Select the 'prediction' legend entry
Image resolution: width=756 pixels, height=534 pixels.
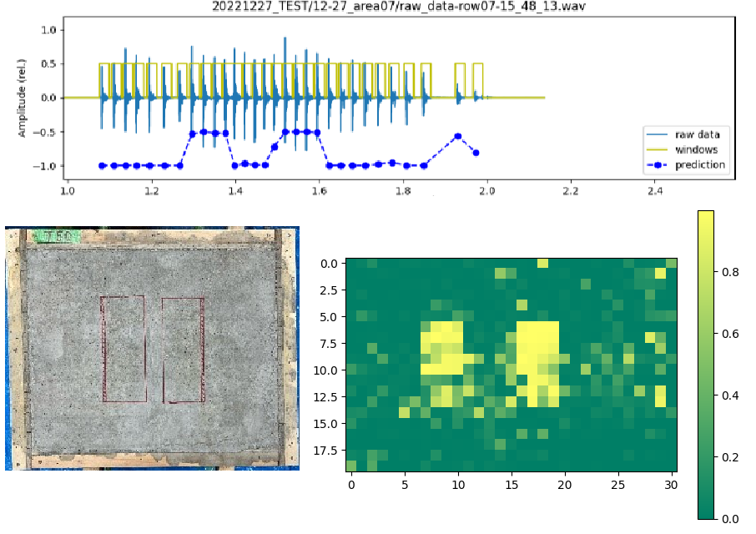point(700,165)
